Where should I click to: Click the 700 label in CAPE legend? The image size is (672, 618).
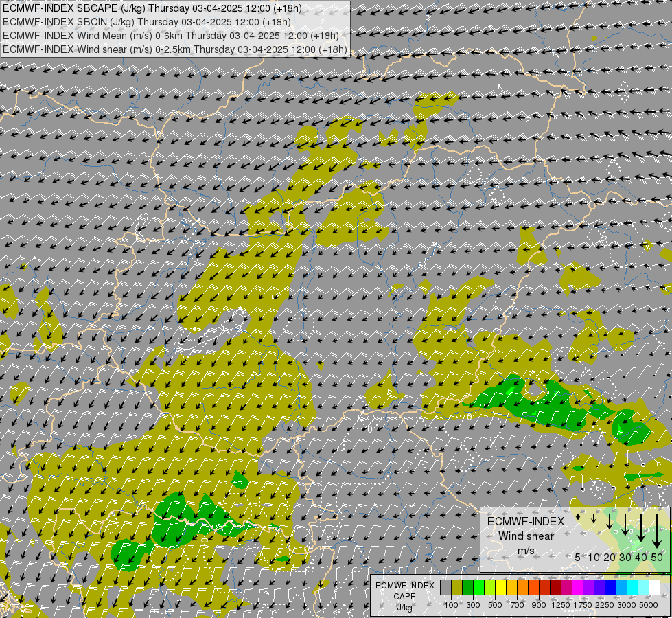(518, 605)
